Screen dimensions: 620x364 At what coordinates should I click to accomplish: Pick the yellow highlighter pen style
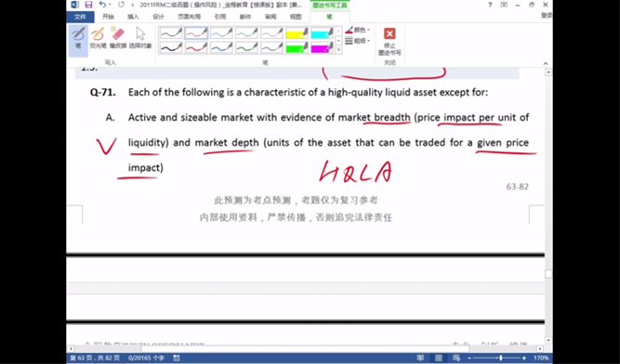point(297,32)
